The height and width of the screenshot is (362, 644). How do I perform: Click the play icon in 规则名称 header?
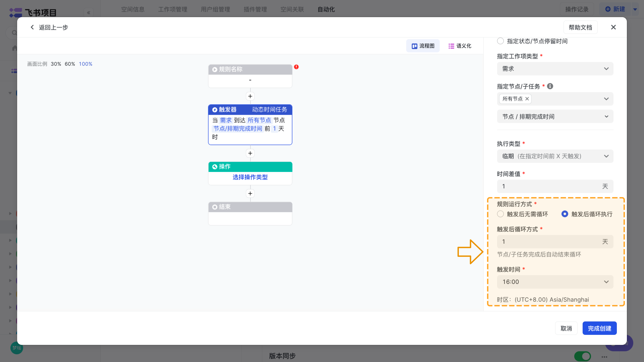coord(214,69)
